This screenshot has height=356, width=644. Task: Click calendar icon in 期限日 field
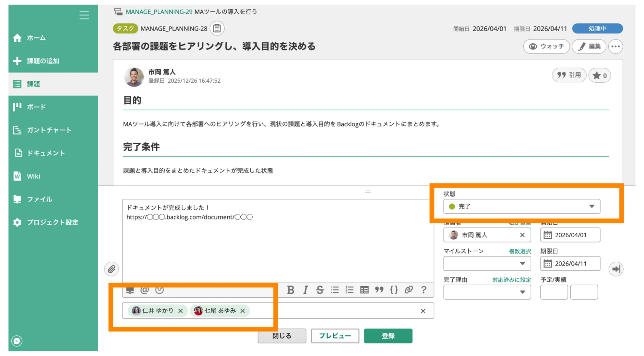pyautogui.click(x=548, y=264)
